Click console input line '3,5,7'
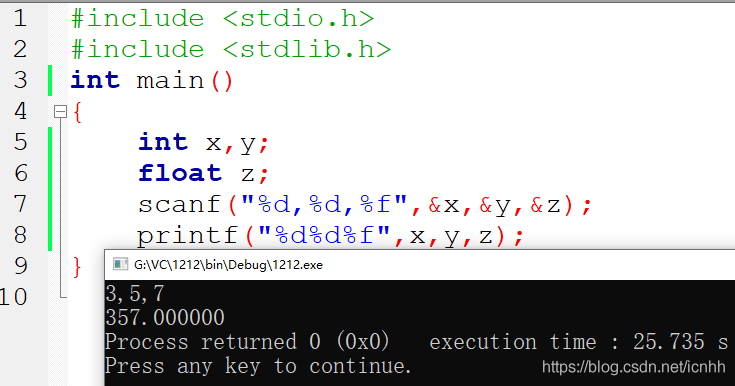 (x=135, y=294)
